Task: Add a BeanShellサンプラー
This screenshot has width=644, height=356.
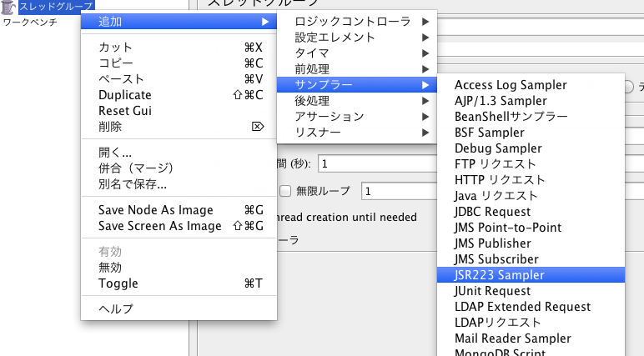Action: (531, 117)
